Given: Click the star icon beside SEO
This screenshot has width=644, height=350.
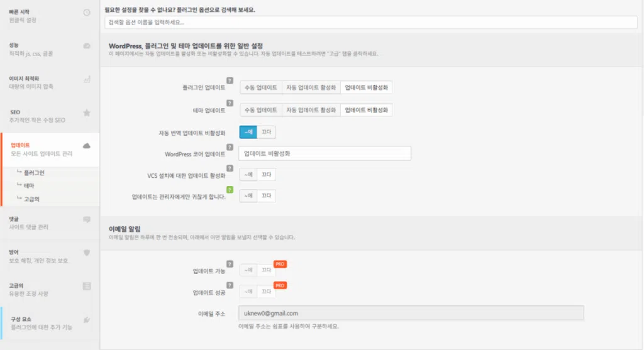Looking at the screenshot, I should point(87,112).
